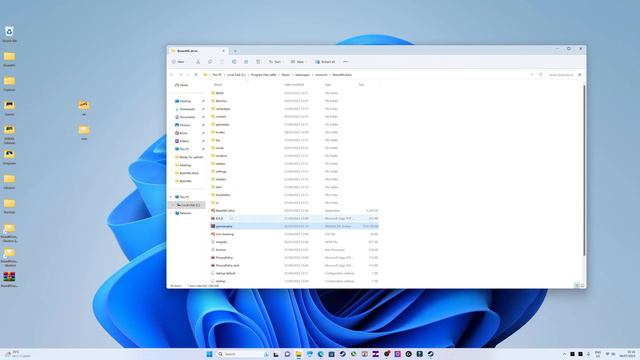Expand chevron after This PC in breadcrumb

point(224,75)
